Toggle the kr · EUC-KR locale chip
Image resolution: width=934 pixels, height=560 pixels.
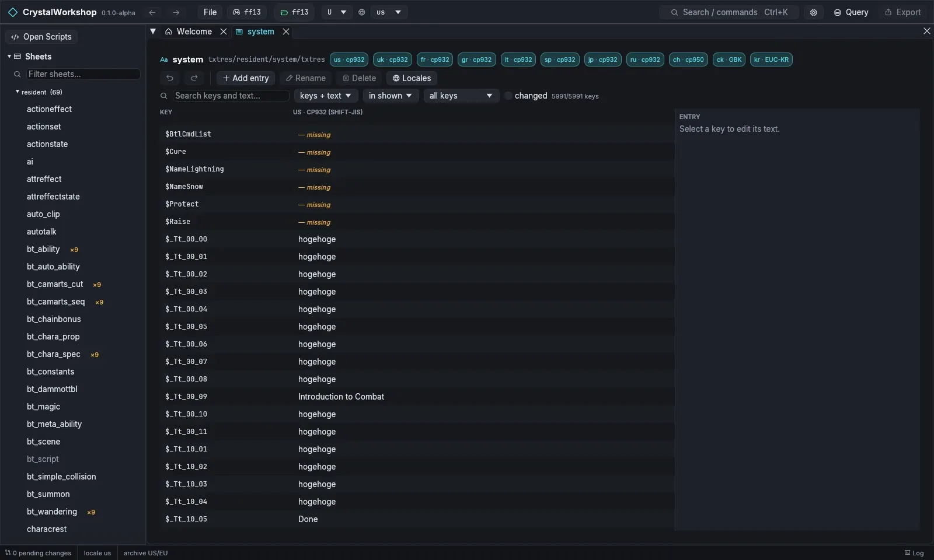pyautogui.click(x=771, y=60)
